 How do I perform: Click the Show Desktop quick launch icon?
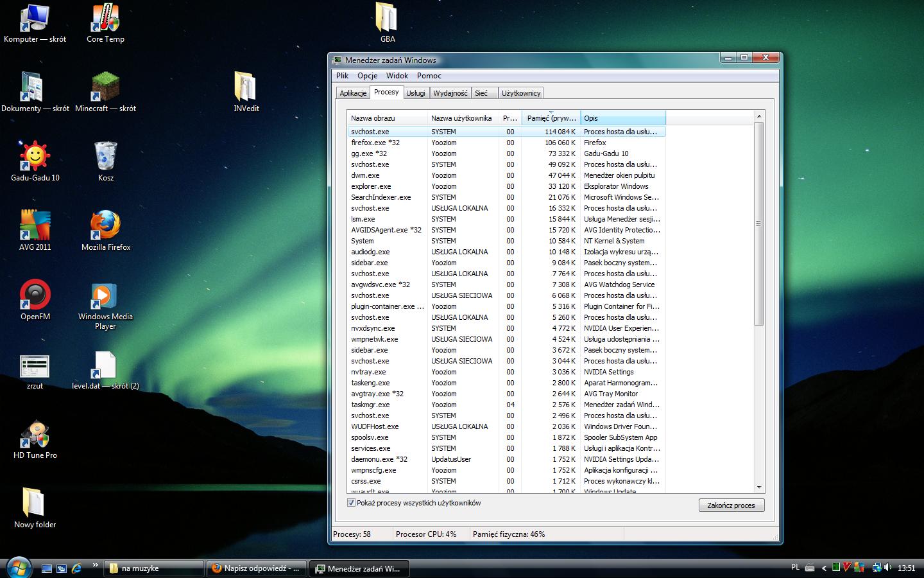[x=47, y=568]
